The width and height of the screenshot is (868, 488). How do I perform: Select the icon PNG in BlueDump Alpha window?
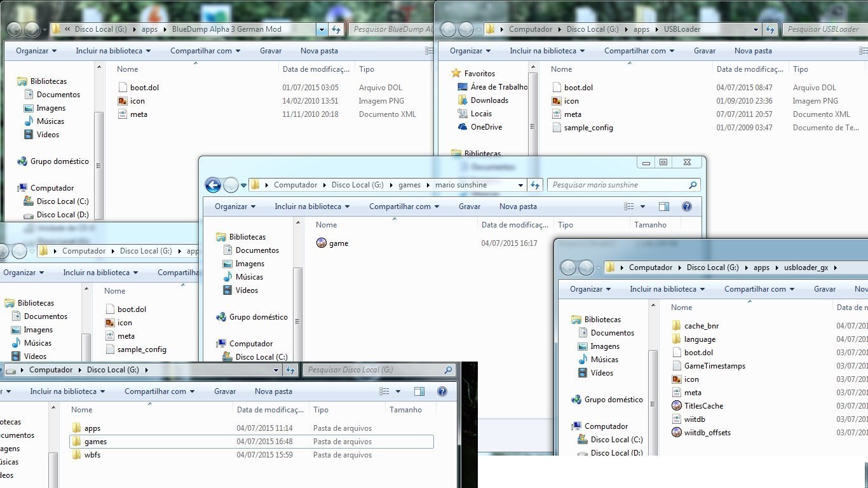coord(132,101)
